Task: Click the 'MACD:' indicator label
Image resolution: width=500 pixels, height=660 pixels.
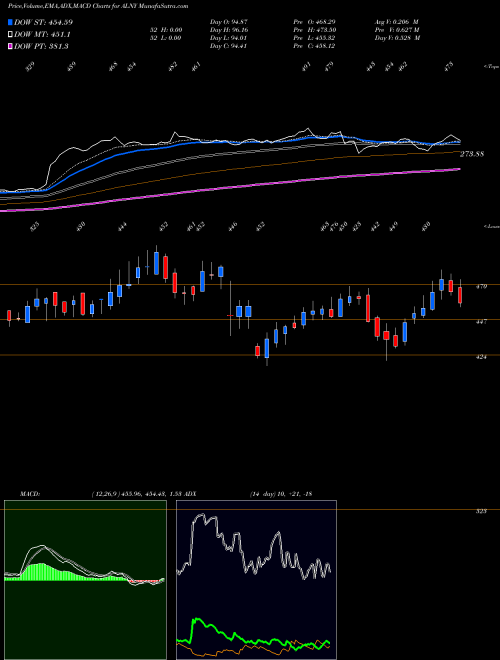Action: coord(30,494)
